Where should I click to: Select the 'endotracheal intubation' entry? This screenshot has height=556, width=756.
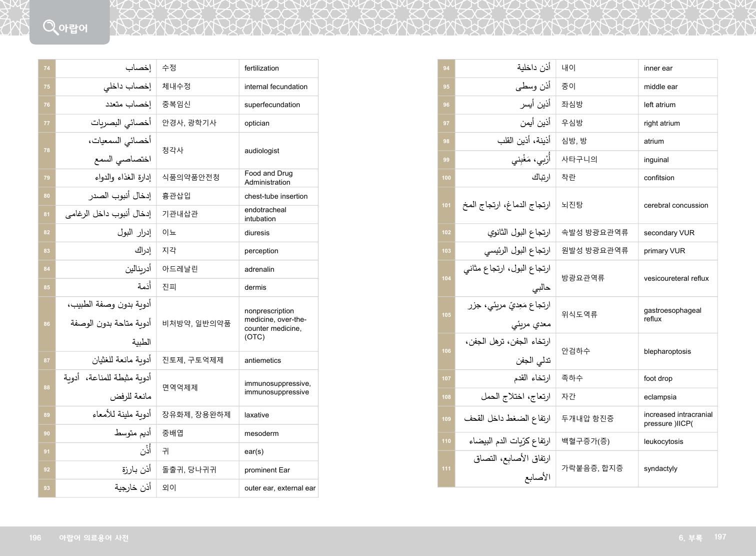(265, 214)
